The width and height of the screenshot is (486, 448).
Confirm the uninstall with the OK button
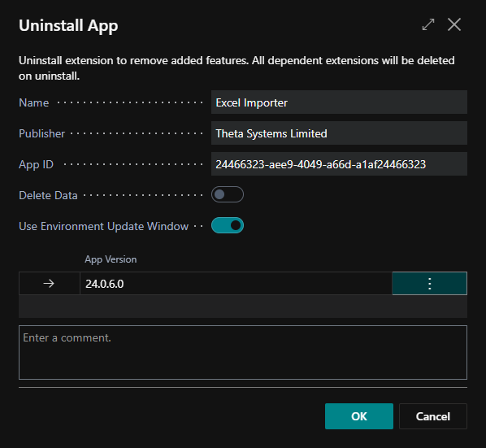tap(359, 416)
